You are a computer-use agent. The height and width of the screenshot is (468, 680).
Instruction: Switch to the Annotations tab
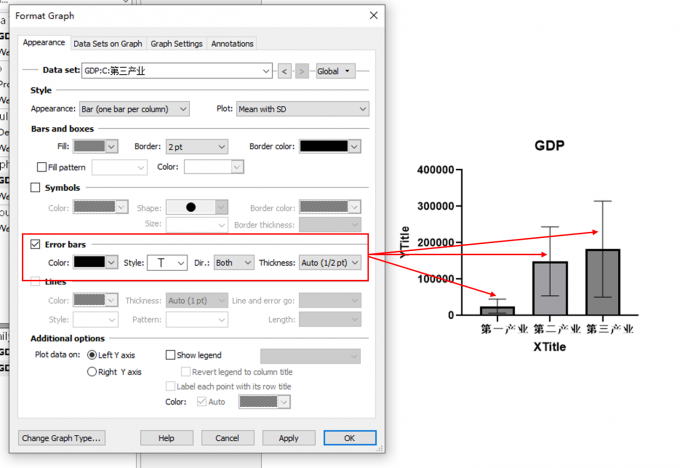[232, 44]
